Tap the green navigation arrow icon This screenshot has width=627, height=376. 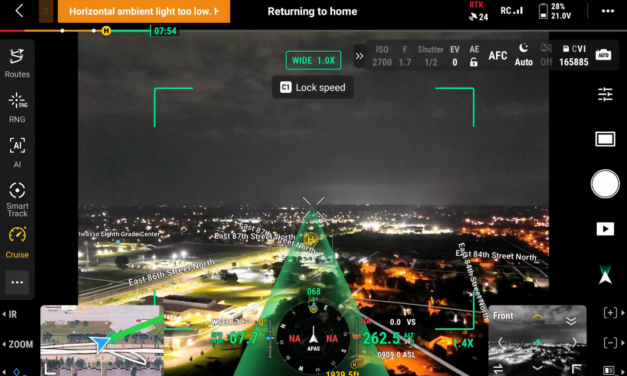(605, 274)
